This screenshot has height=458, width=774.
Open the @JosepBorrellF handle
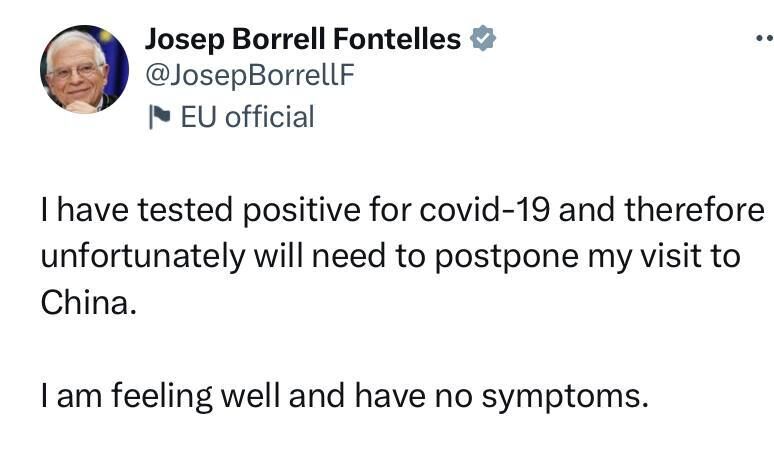pos(250,78)
